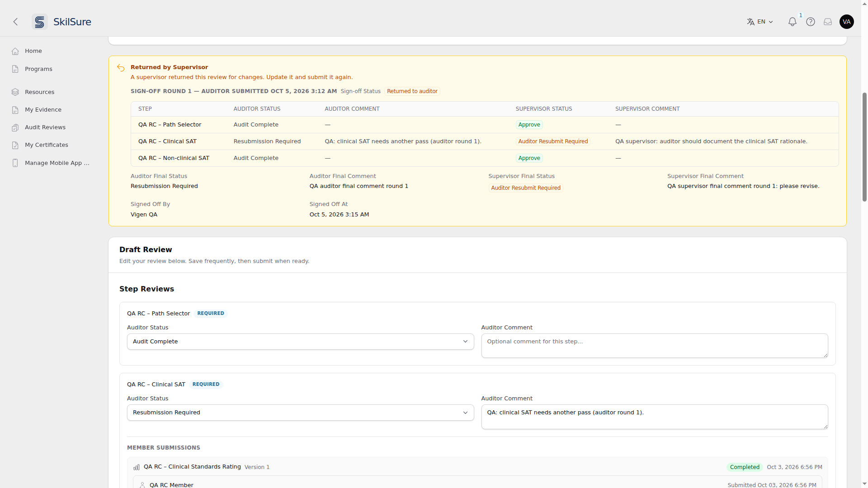Click the Home sidebar icon

(x=15, y=51)
